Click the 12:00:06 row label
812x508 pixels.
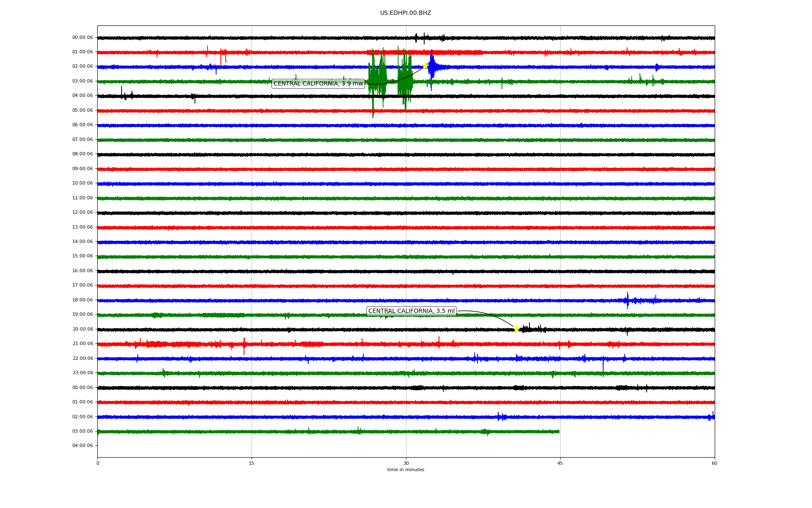point(82,212)
